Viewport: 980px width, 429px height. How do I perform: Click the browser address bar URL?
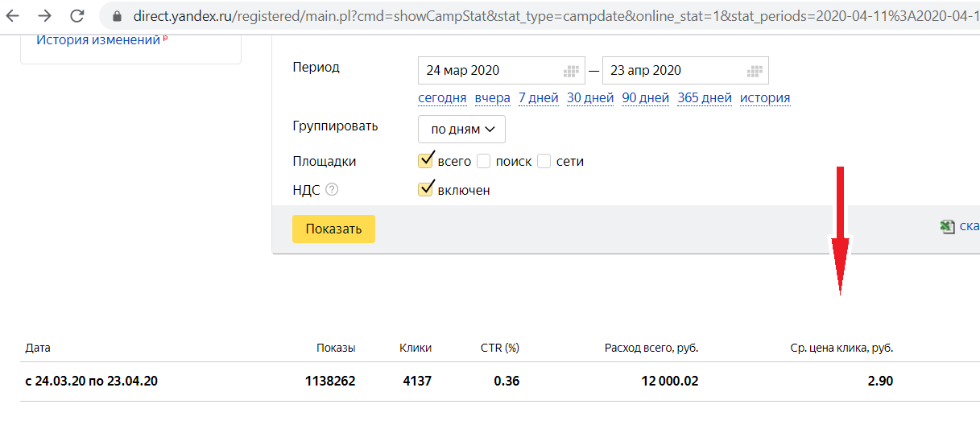[556, 16]
